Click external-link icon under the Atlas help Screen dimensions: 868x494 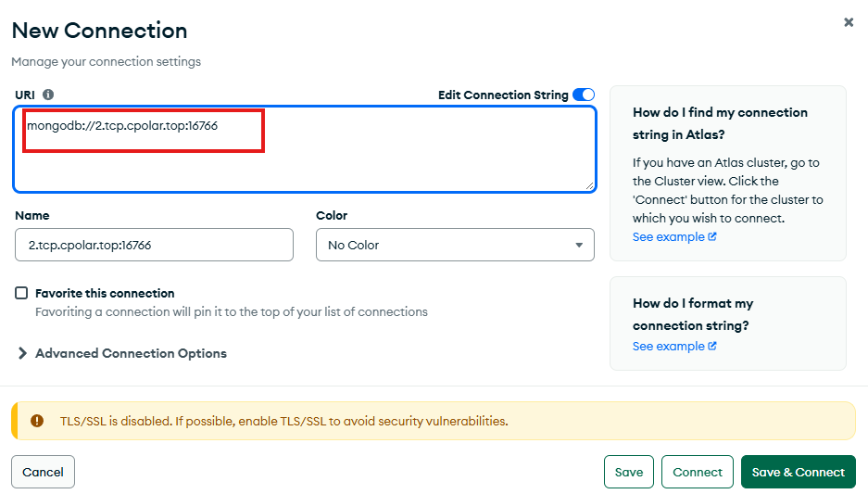(712, 237)
